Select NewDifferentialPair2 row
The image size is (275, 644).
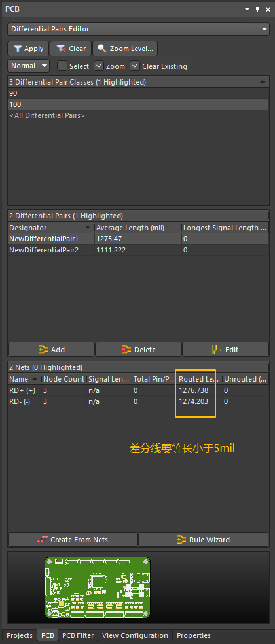coord(138,250)
